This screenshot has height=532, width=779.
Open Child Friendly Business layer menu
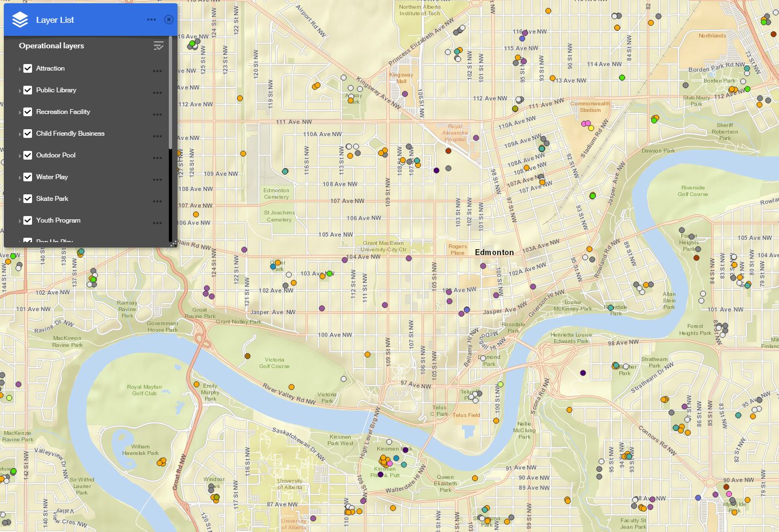(x=157, y=136)
